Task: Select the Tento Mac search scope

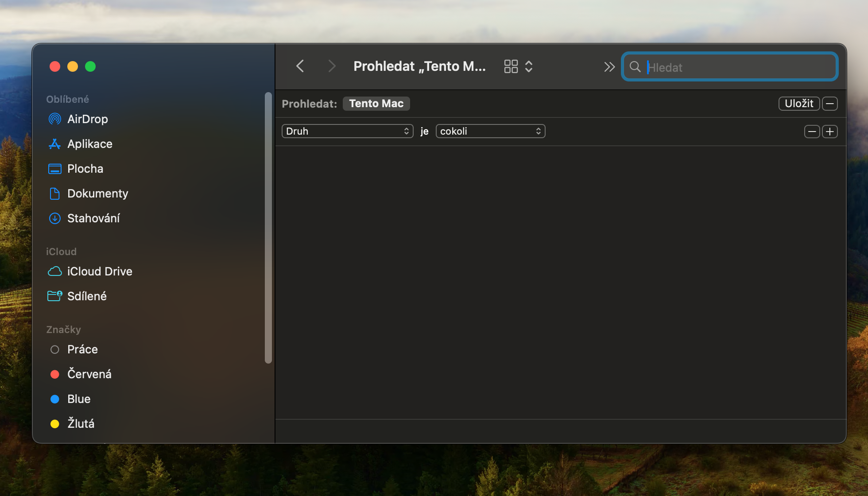Action: 376,104
